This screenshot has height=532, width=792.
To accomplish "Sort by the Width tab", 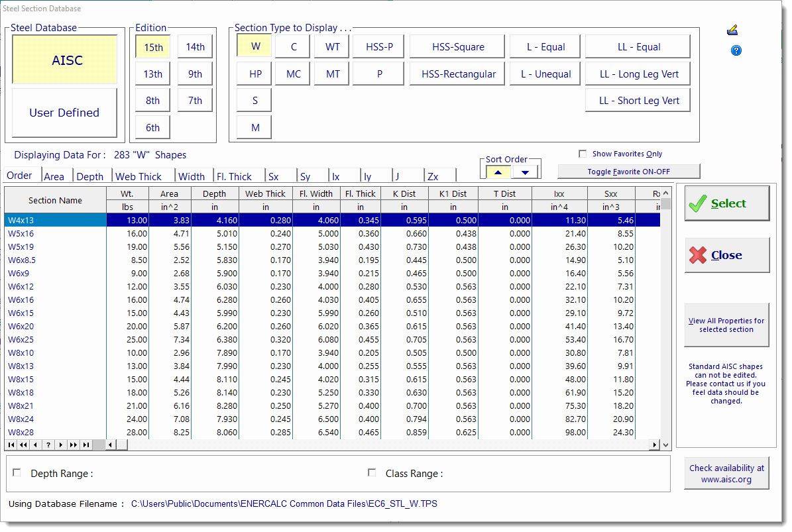I will tap(194, 176).
